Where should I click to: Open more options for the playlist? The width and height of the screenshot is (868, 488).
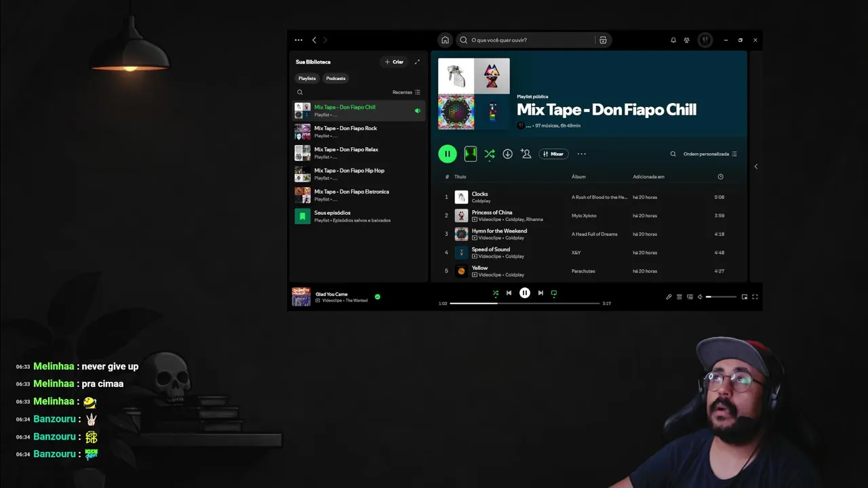pyautogui.click(x=581, y=154)
